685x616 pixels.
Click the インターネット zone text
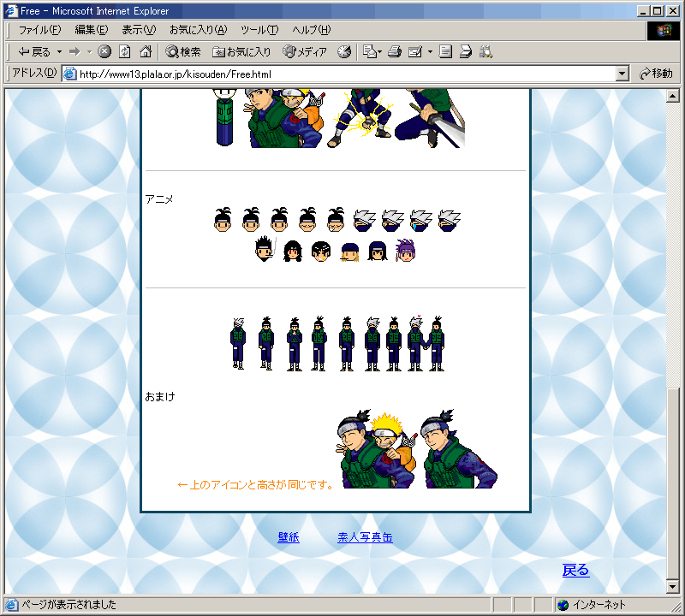(599, 605)
